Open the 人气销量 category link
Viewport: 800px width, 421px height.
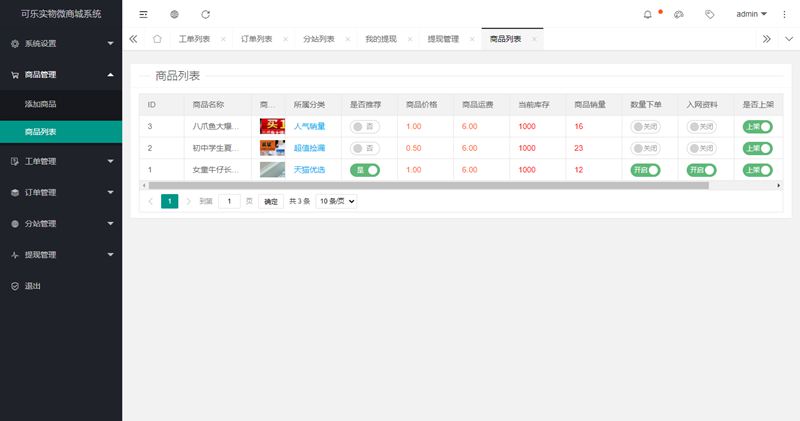pyautogui.click(x=309, y=126)
